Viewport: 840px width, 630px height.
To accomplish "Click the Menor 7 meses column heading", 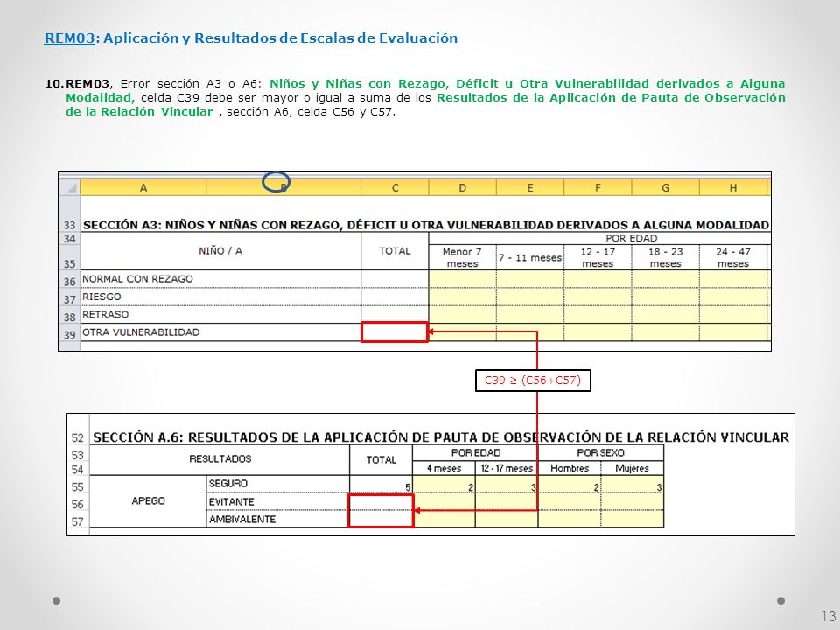I will [462, 257].
